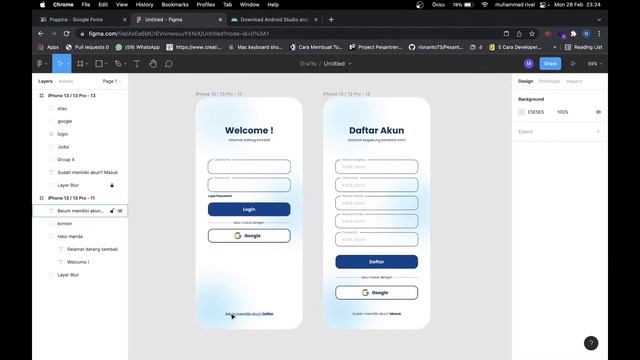This screenshot has height=360, width=640.
Task: Open the Page 1 dropdown
Action: pos(111,81)
